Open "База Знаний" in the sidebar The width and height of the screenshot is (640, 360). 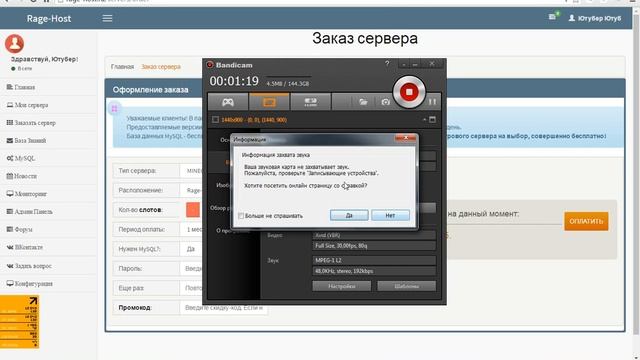tap(27, 140)
